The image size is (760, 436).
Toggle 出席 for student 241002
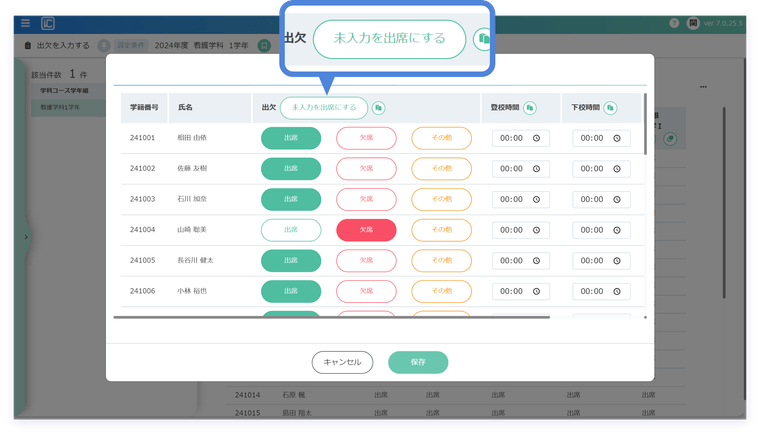[291, 169]
